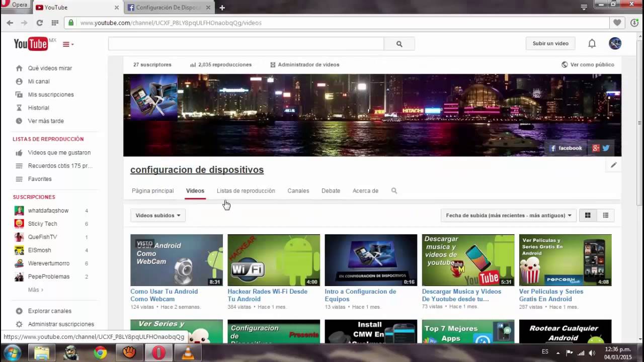Switch to Página principal tab

pos(152,191)
